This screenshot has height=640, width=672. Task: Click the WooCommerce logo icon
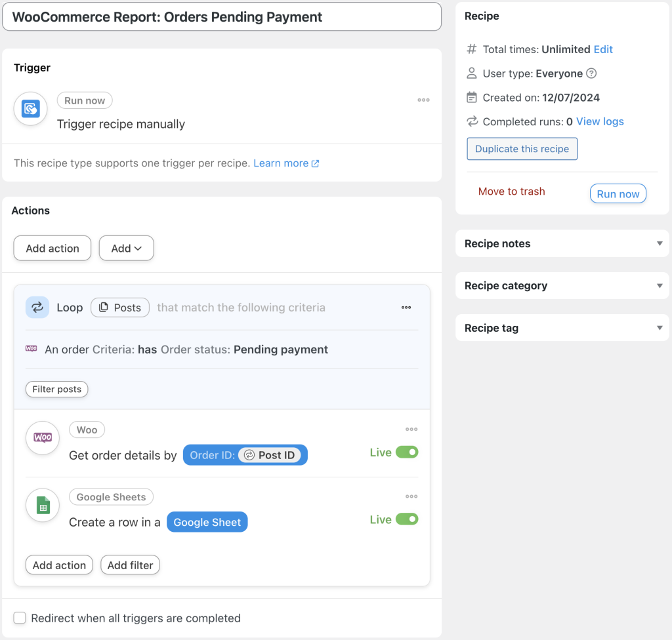point(42,437)
